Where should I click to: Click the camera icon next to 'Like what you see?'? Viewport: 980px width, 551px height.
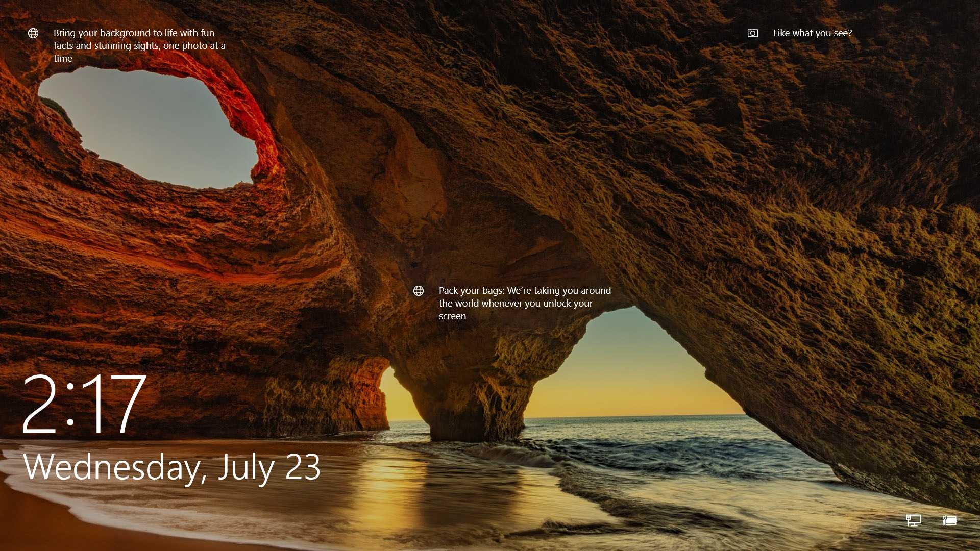[753, 33]
